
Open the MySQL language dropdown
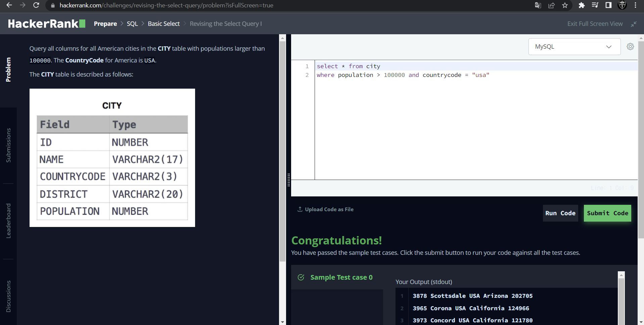click(x=574, y=47)
